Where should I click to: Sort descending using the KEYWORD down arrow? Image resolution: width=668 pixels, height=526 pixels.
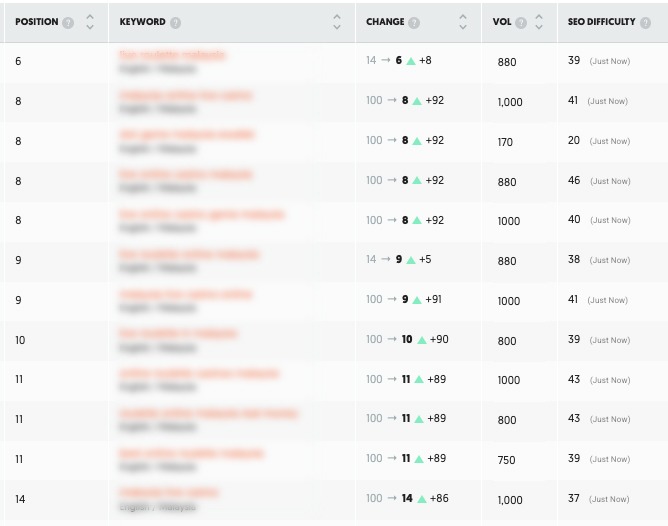(x=337, y=27)
